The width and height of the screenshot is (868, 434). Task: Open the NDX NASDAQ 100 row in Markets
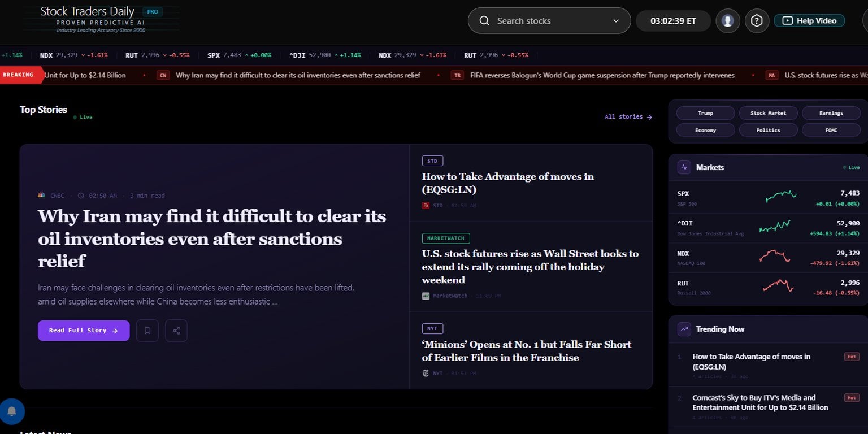pyautogui.click(x=768, y=258)
